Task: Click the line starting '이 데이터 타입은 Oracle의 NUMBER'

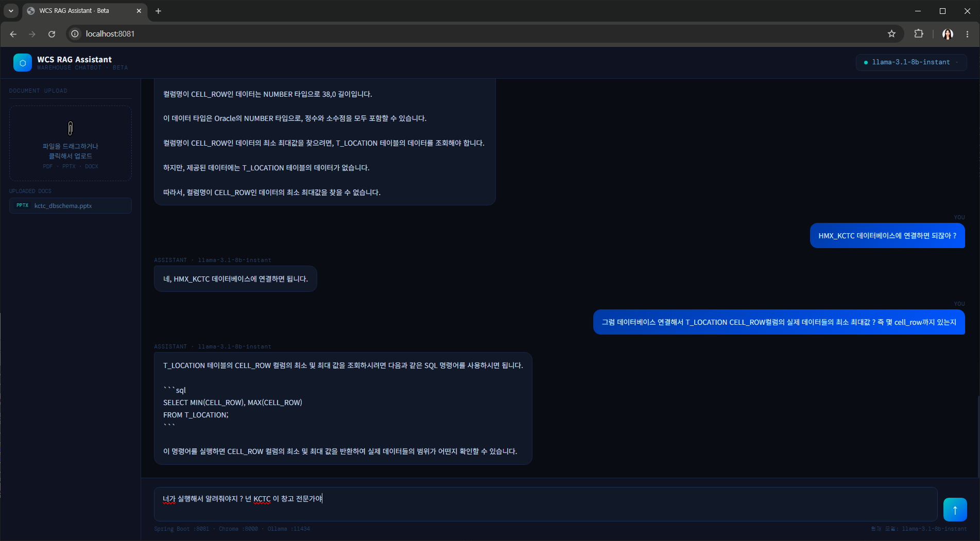Action: coord(295,118)
